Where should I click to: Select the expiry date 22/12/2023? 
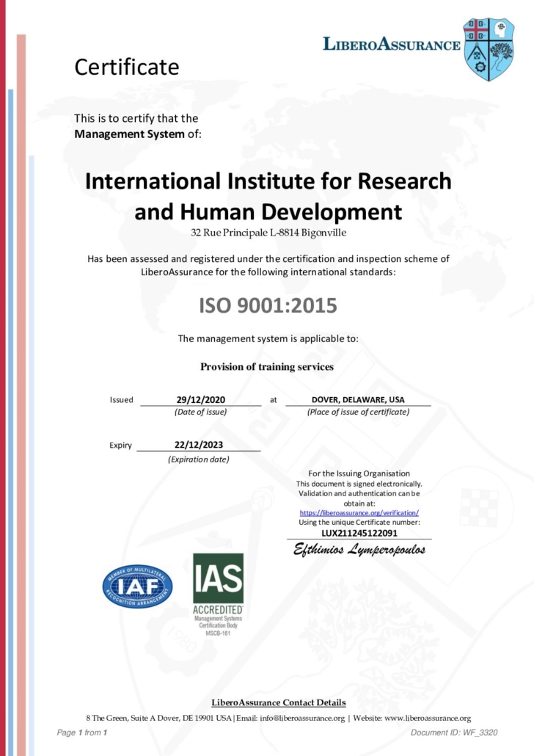pos(199,445)
